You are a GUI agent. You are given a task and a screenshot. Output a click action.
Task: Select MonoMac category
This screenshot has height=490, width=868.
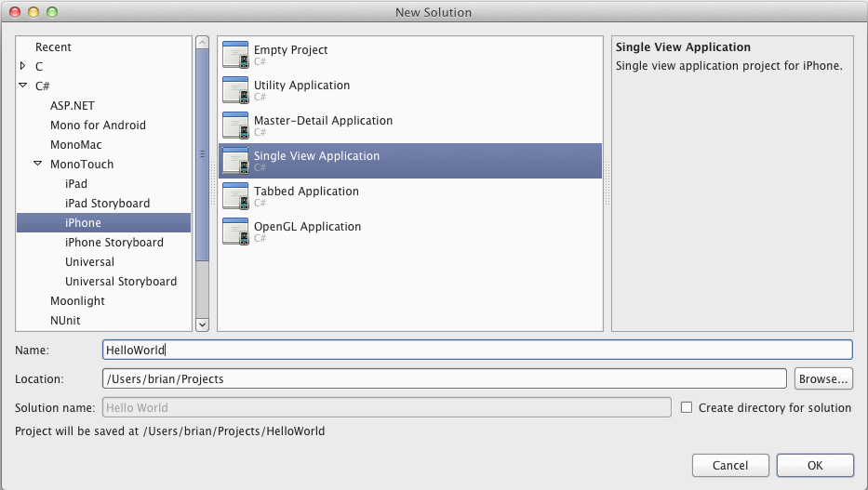(76, 144)
